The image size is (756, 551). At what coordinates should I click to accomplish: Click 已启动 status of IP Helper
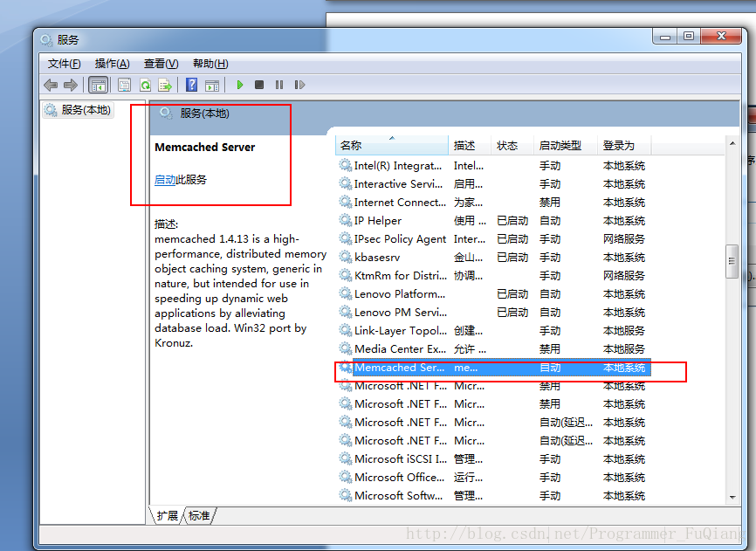click(512, 221)
